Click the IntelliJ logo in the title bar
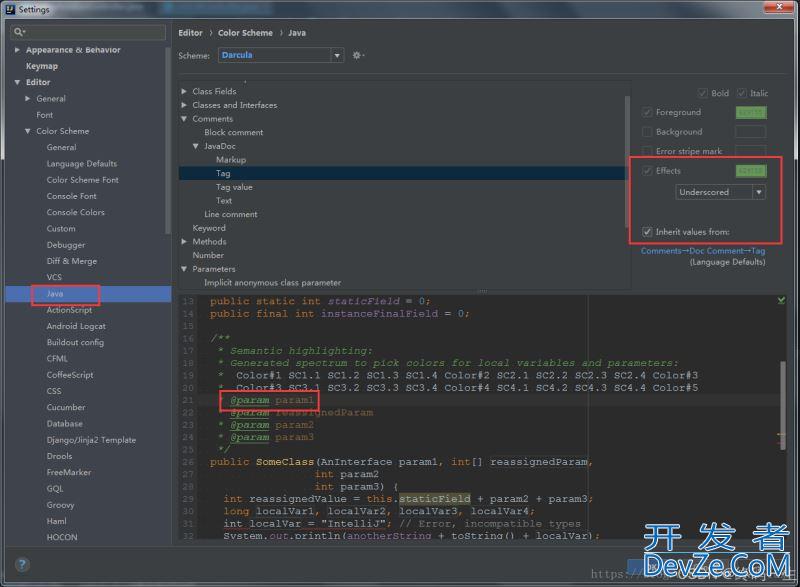 tap(10, 9)
